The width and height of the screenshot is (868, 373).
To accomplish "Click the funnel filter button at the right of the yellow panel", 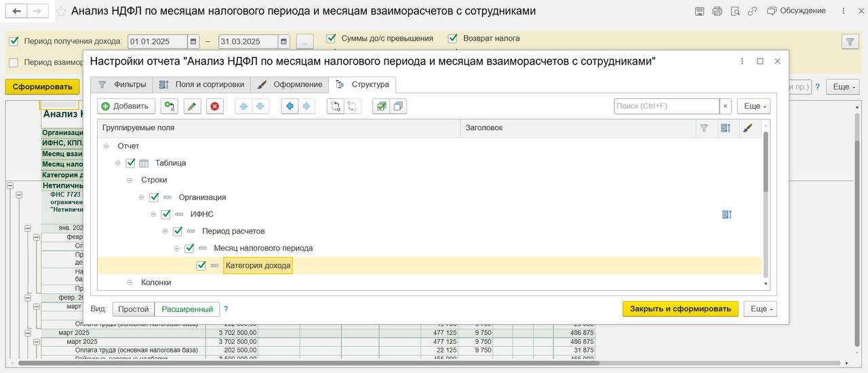I will pyautogui.click(x=850, y=42).
